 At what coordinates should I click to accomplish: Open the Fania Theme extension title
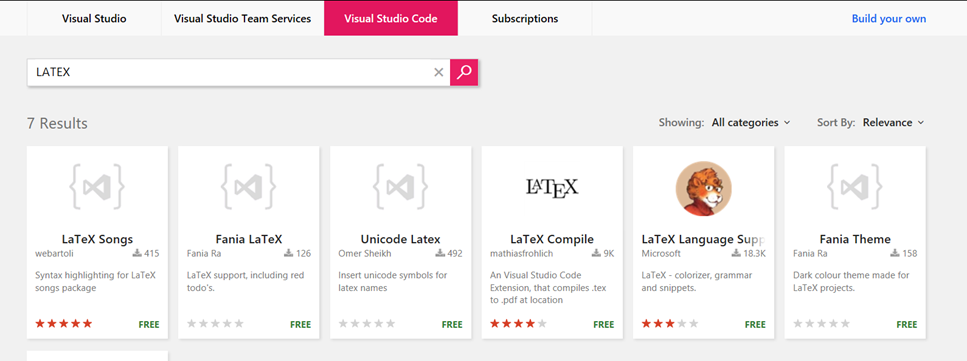(x=855, y=239)
